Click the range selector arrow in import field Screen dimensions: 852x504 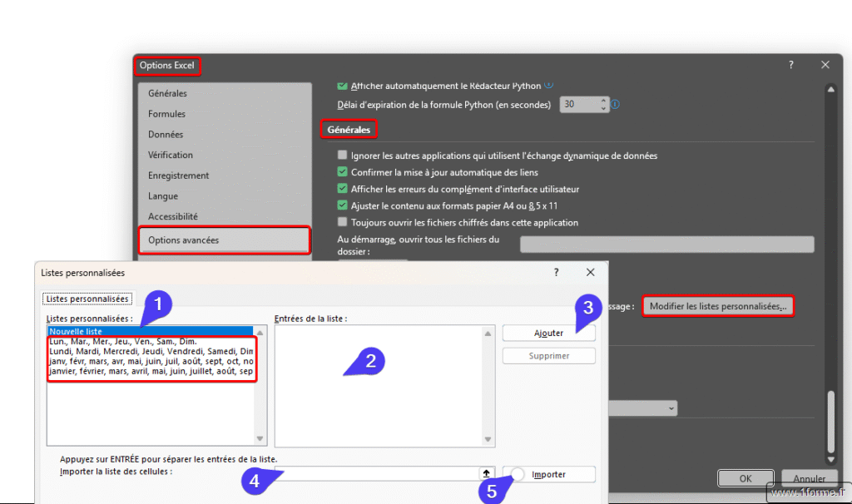pos(487,473)
